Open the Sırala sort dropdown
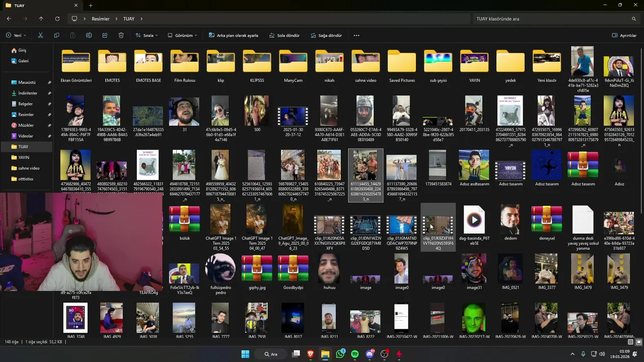 coord(146,36)
